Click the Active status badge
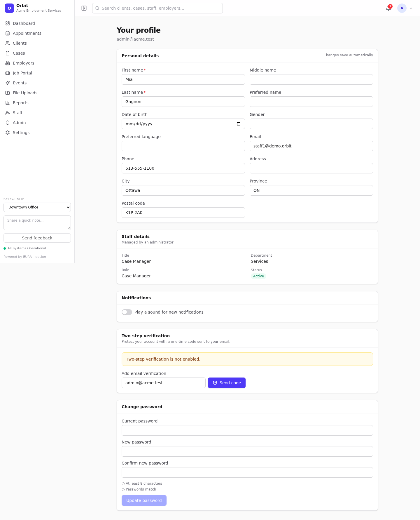Image resolution: width=420 pixels, height=520 pixels. [258, 276]
